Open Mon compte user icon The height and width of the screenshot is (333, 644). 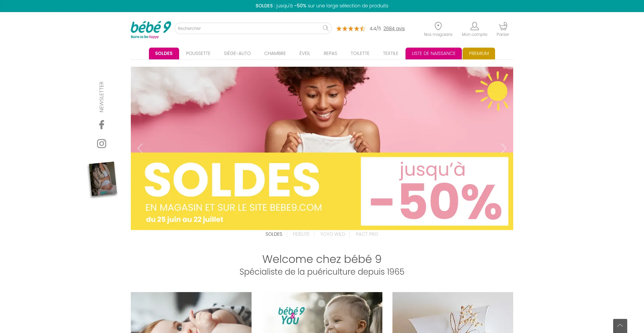[x=475, y=26]
